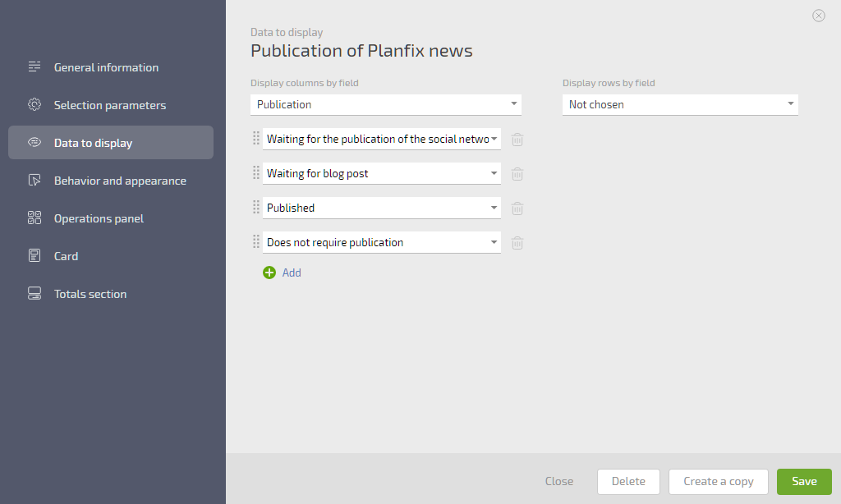Click the Delete button

click(x=628, y=482)
